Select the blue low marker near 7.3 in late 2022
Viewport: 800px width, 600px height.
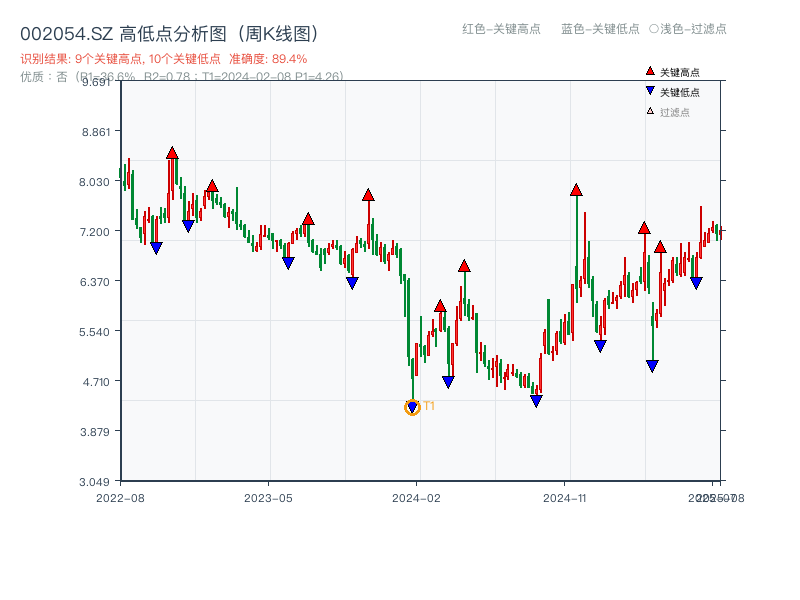[188, 226]
